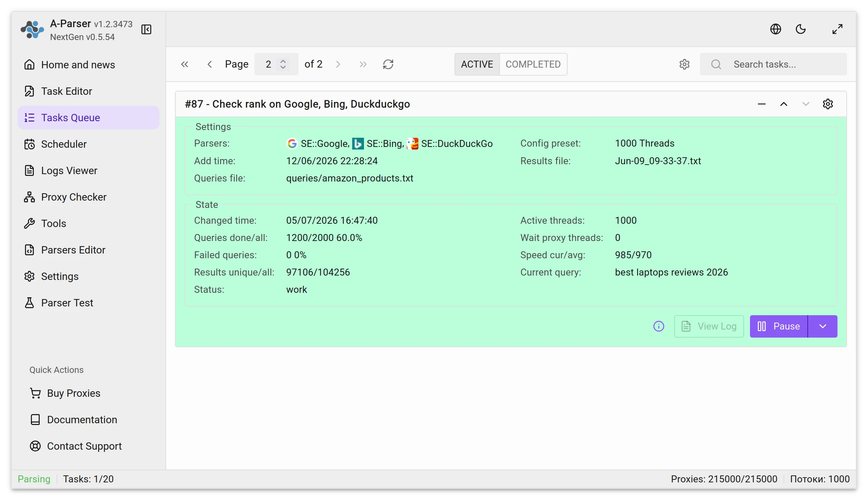The width and height of the screenshot is (868, 500).
Task: Click Proxies: 215000/215000 status entry
Action: click(x=724, y=479)
